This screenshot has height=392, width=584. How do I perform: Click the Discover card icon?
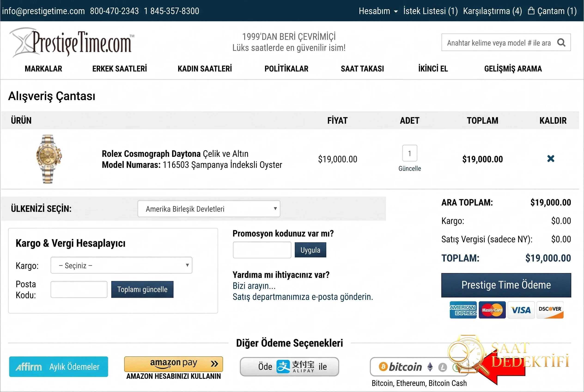[x=550, y=310]
